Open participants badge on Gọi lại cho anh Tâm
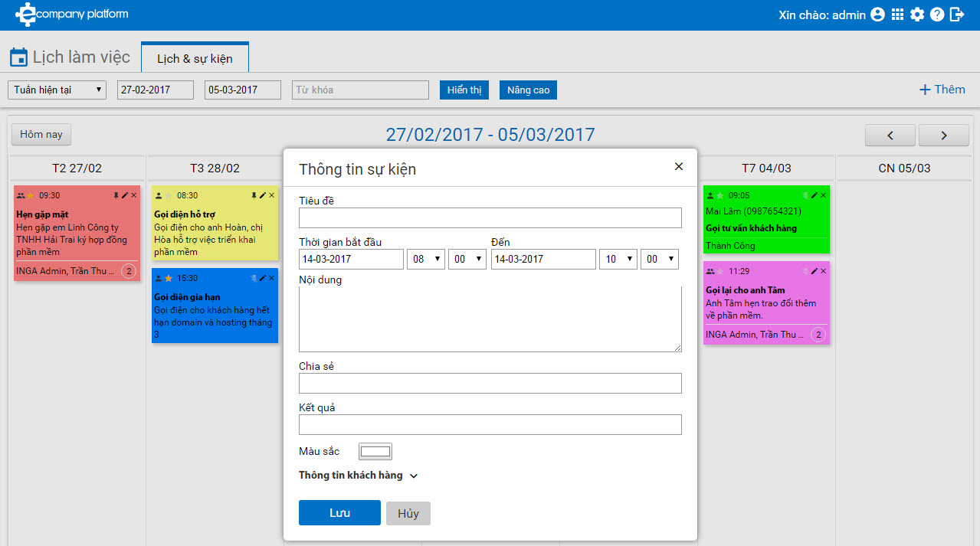 (818, 335)
